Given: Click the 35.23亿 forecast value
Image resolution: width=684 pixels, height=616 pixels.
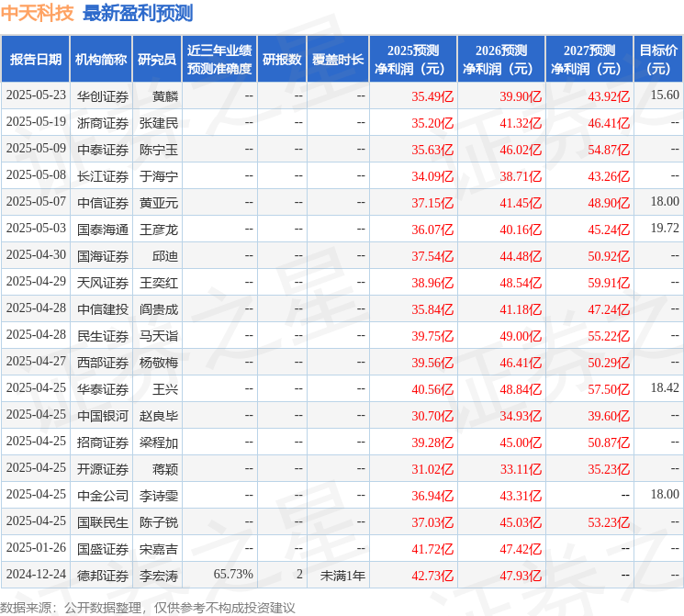Looking at the screenshot, I should 609,469.
